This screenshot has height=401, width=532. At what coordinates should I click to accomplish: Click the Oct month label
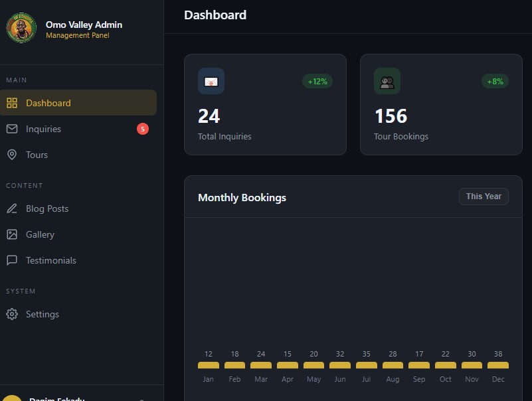[x=446, y=379]
